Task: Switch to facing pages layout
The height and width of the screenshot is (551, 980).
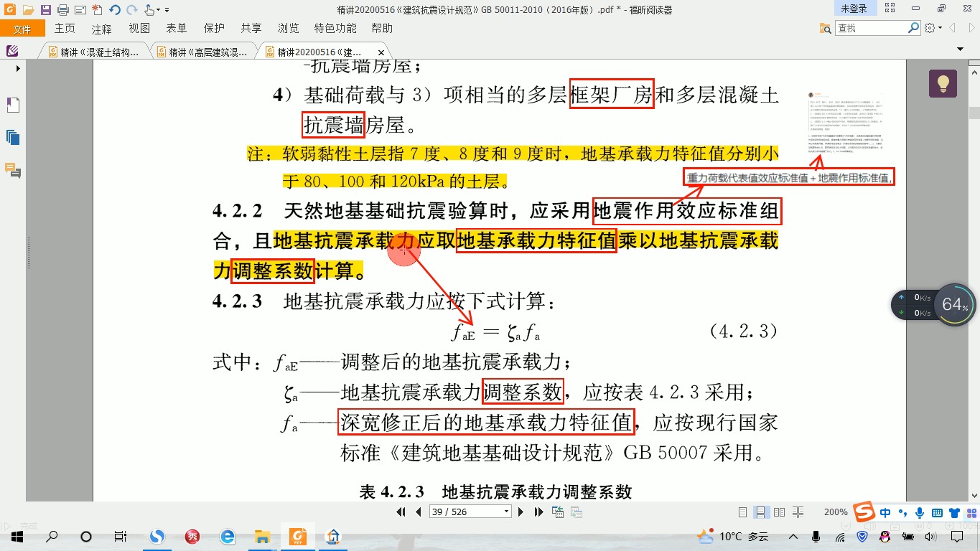Action: coord(780,512)
